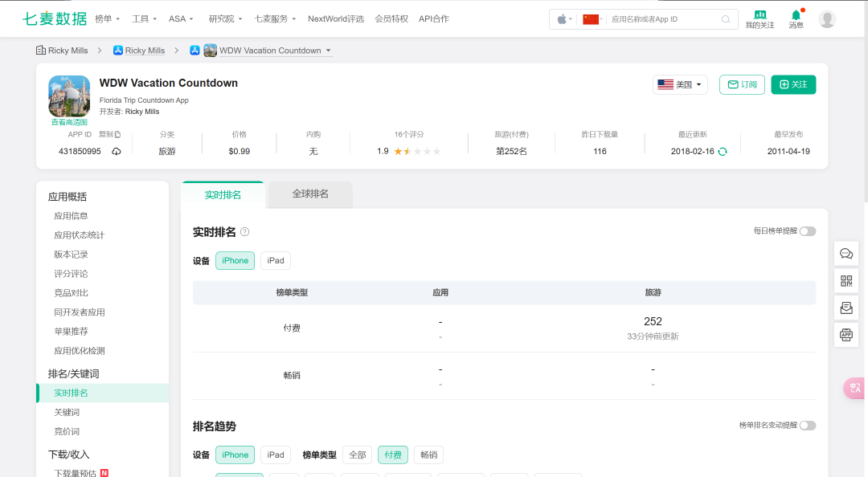Screen dimensions: 868x477
Task: Click the search magnifier icon
Action: 726,19
